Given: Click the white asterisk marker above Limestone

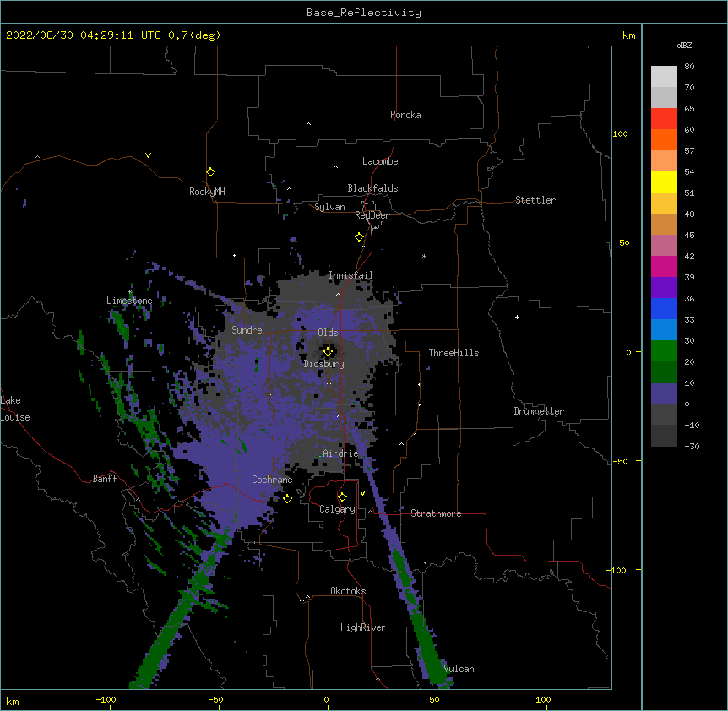Looking at the screenshot, I should click(x=130, y=292).
